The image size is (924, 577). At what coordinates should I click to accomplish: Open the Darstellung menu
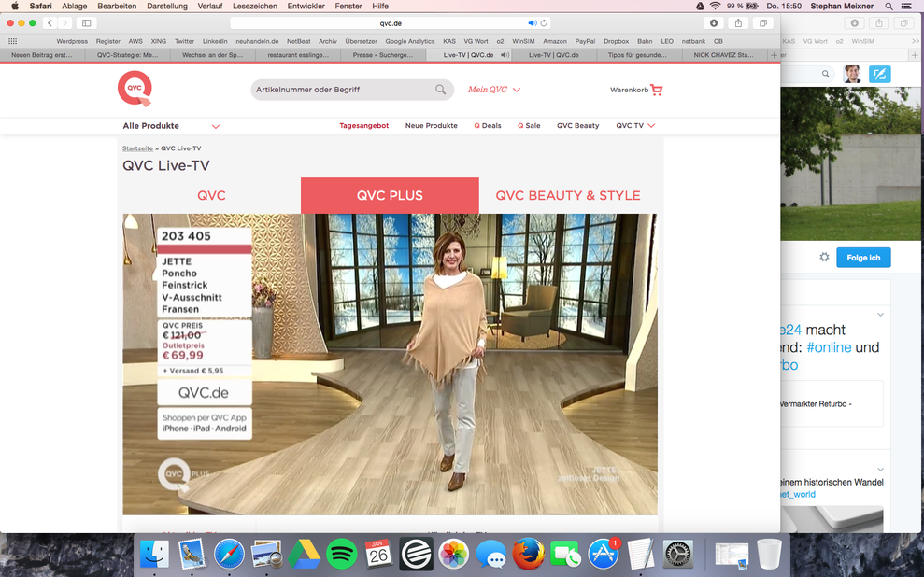[x=166, y=6]
